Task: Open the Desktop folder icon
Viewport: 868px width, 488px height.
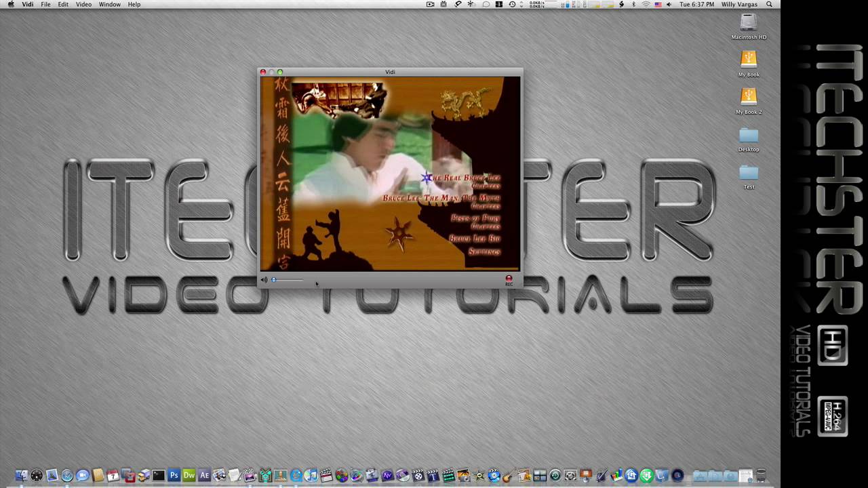Action: 749,135
